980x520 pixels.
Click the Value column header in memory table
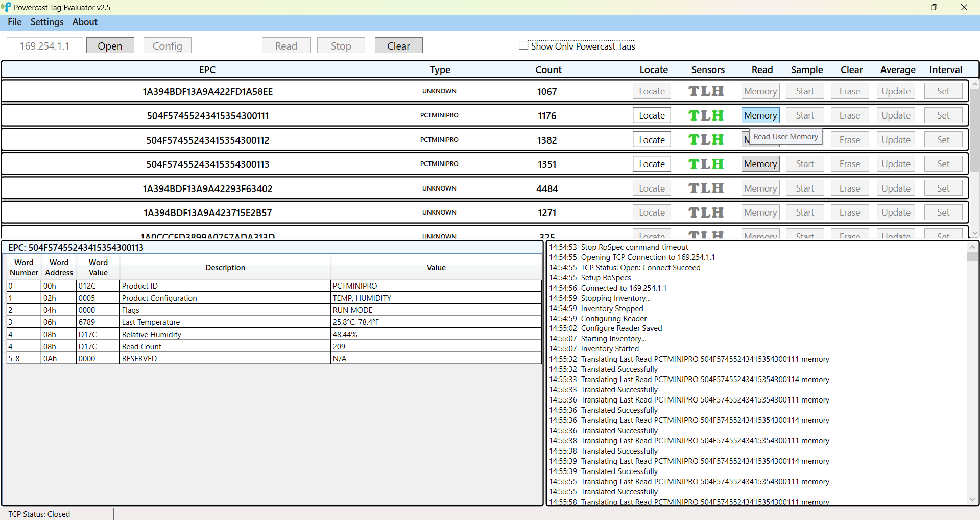click(436, 267)
